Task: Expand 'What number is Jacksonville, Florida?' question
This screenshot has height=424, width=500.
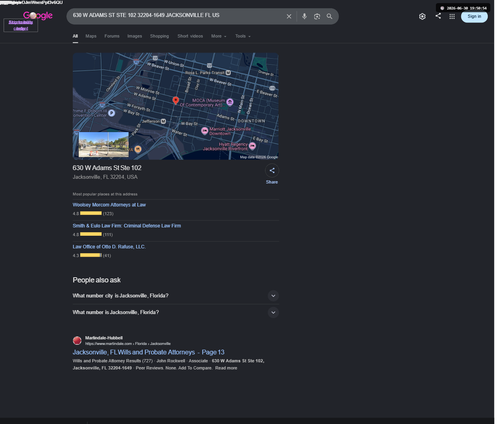Action: 176,312
